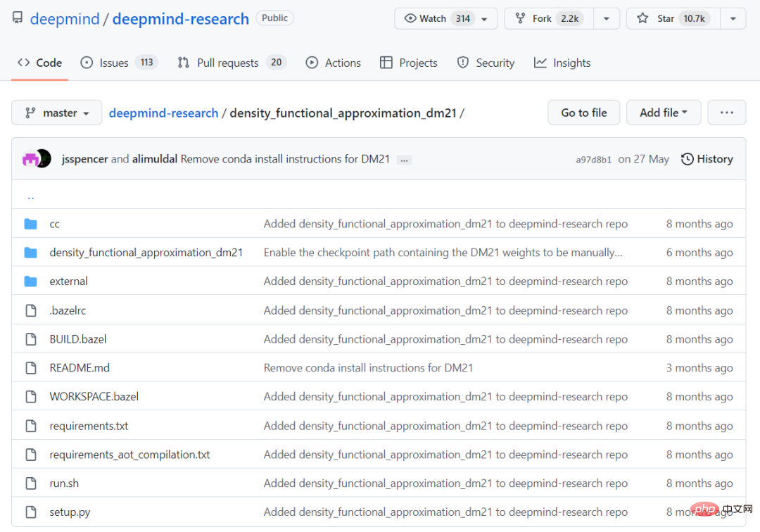760x532 pixels.
Task: Open Watch notification options dropdown arrow
Action: 484,19
